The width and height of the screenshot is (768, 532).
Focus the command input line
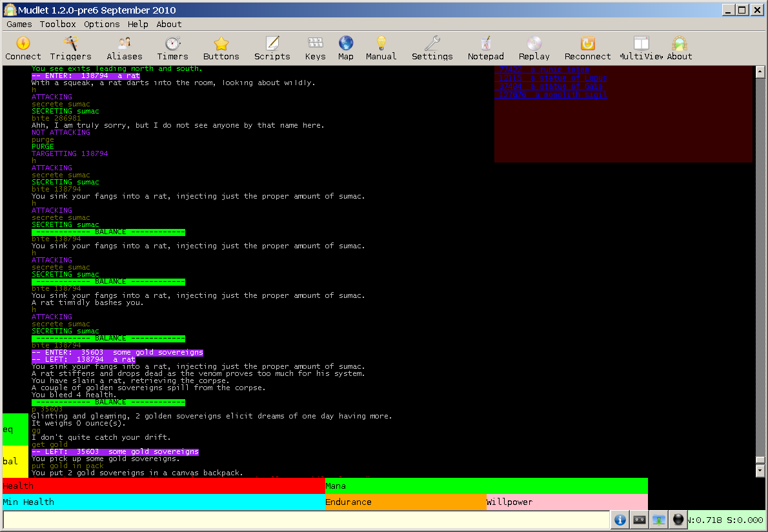coord(306,520)
